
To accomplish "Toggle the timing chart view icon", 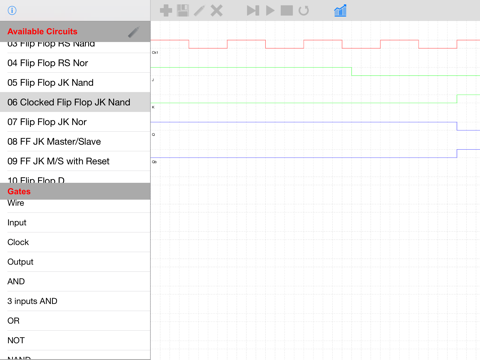I will [340, 10].
